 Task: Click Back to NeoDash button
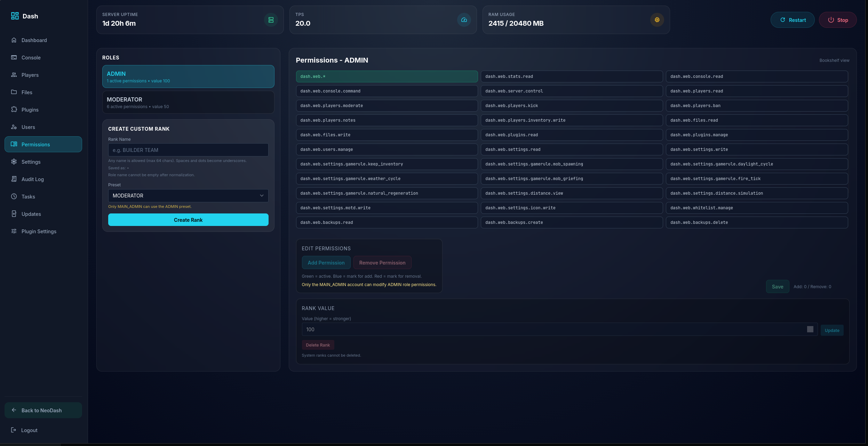pyautogui.click(x=43, y=410)
